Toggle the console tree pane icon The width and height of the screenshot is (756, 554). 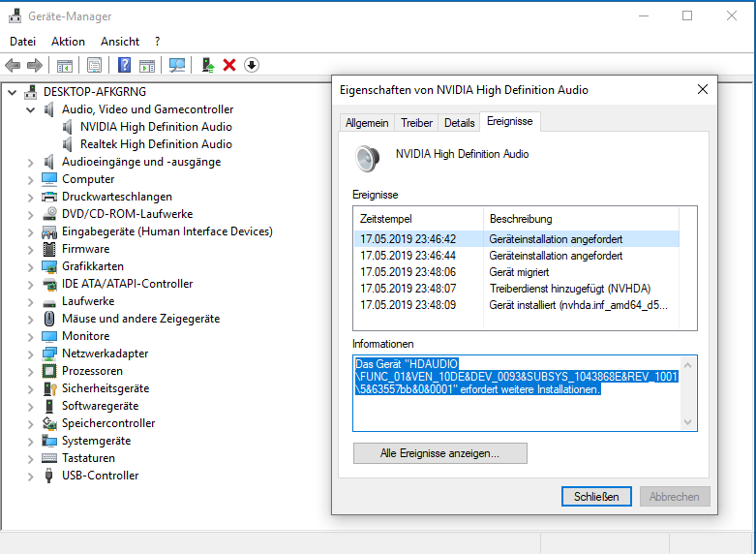[x=65, y=65]
